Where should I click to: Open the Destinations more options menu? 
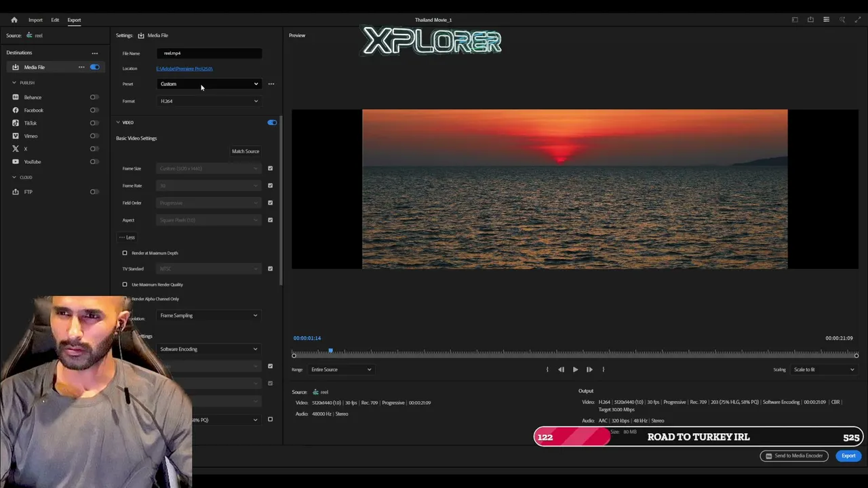pyautogui.click(x=95, y=53)
